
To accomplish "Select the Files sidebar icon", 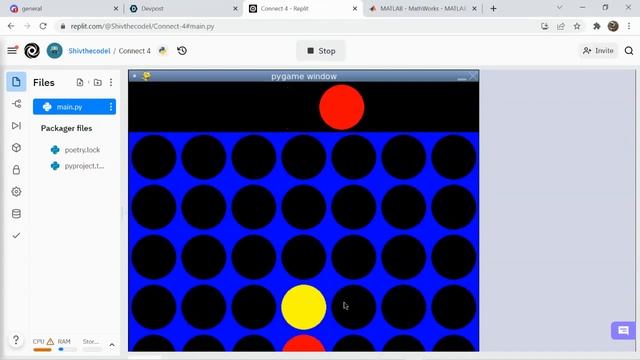I will pos(16,82).
